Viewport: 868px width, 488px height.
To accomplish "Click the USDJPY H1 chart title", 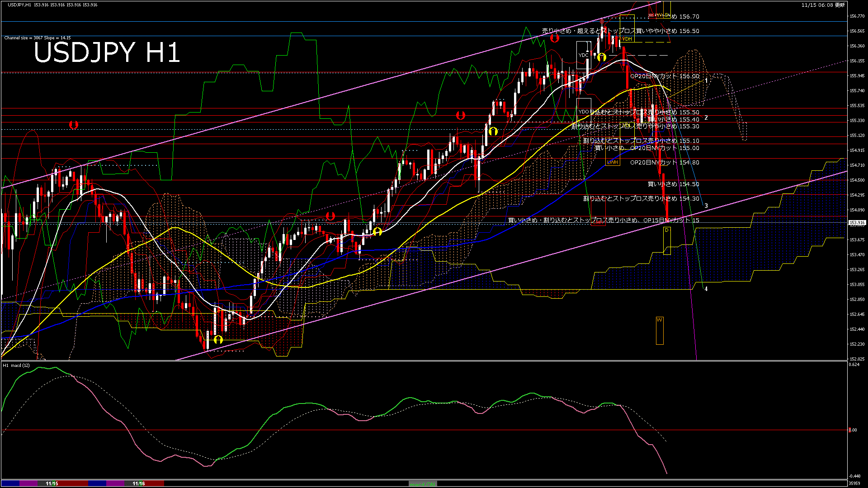I will [x=107, y=52].
